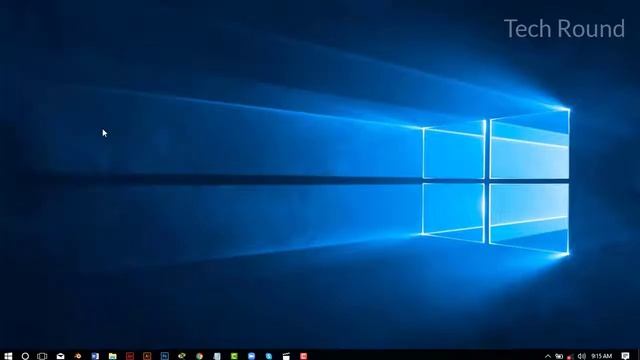Viewport: 640px width, 360px height.
Task: Launch Adobe Illustrator from the taskbar
Action: 147,356
